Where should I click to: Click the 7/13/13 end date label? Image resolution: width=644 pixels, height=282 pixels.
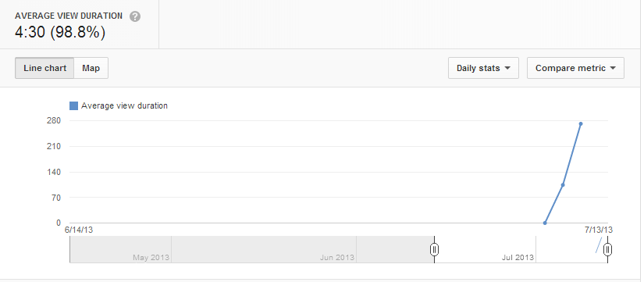pos(599,230)
